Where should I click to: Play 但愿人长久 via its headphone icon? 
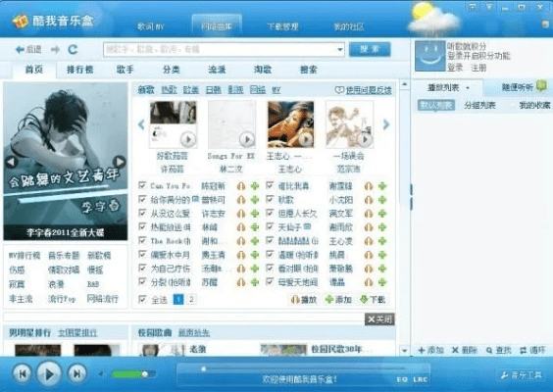tap(369, 214)
